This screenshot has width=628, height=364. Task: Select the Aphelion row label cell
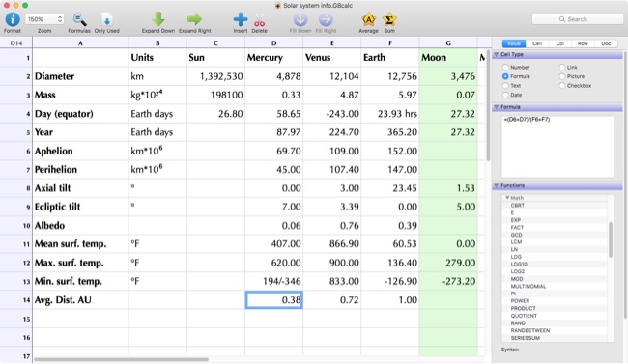click(x=80, y=151)
